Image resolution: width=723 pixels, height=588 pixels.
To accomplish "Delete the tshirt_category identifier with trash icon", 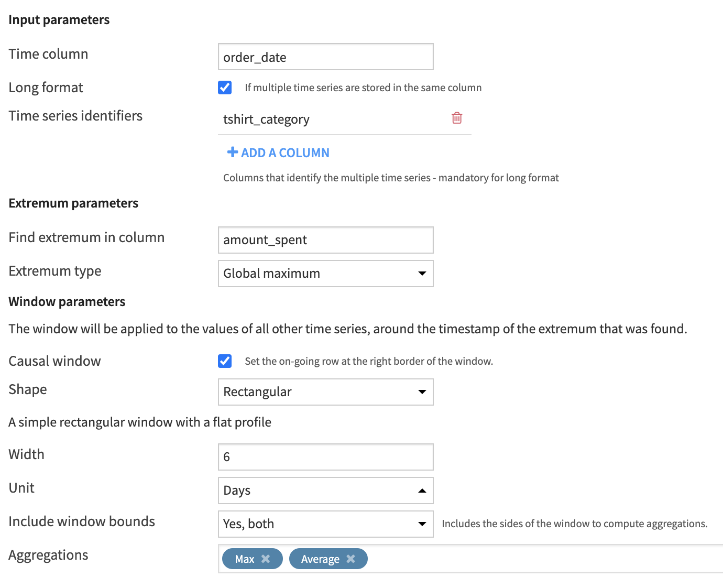I will tap(457, 118).
